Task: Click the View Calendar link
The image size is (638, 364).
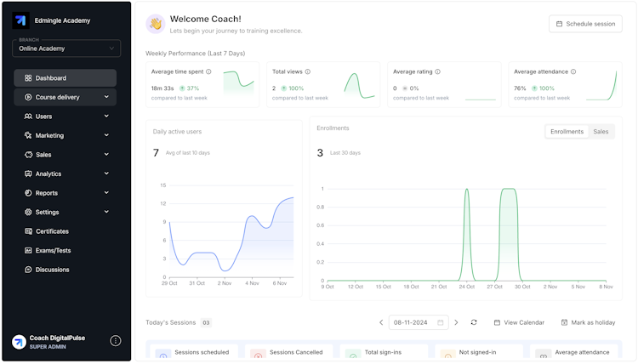Action: tap(519, 322)
